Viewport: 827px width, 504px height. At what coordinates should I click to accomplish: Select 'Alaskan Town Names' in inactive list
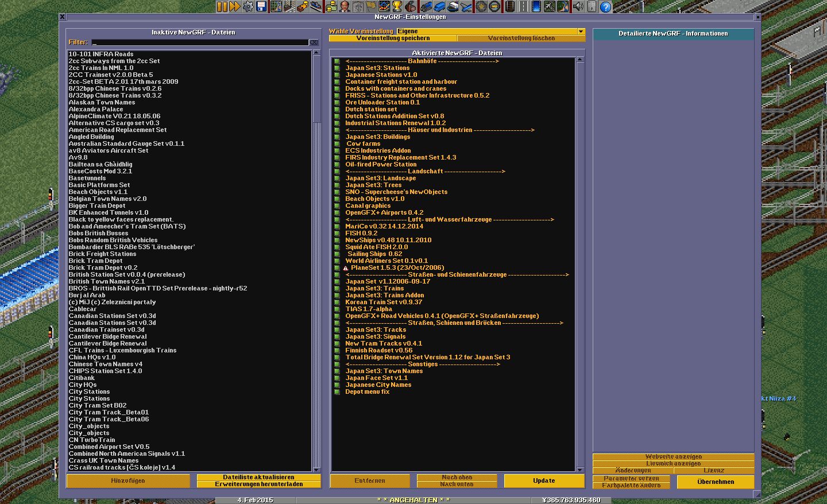(102, 102)
